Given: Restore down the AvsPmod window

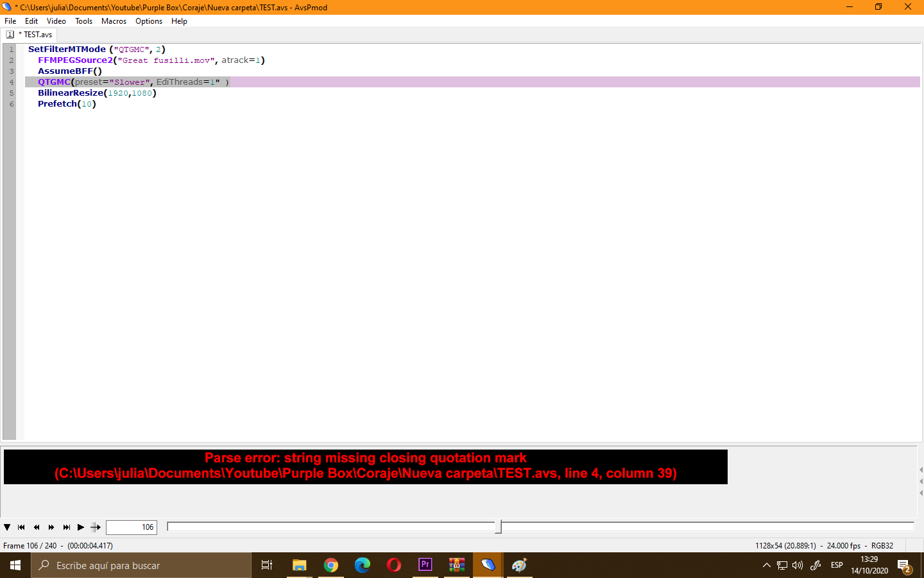Looking at the screenshot, I should pos(878,7).
